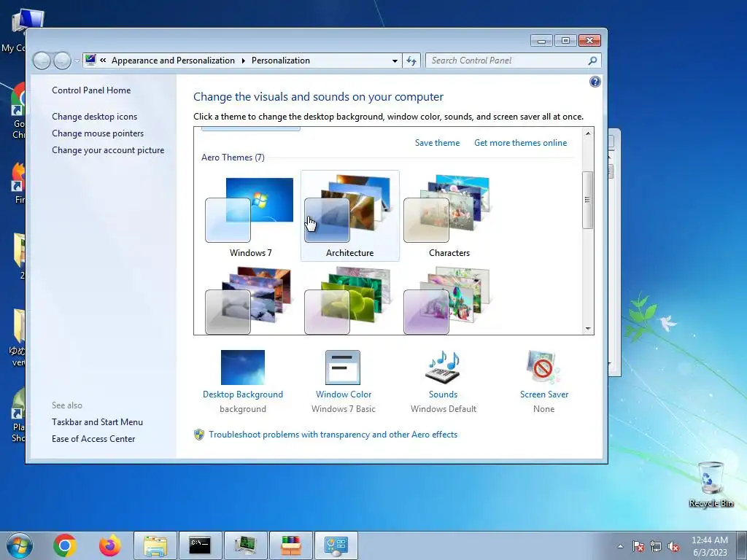Open the Command Prompt taskbar icon
Screen dimensions: 747x560
pyautogui.click(x=200, y=545)
